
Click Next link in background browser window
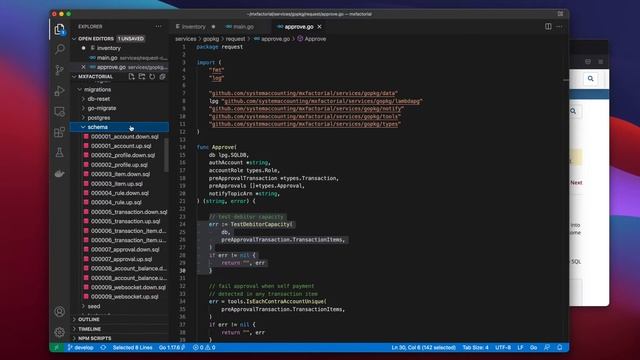pyautogui.click(x=576, y=182)
